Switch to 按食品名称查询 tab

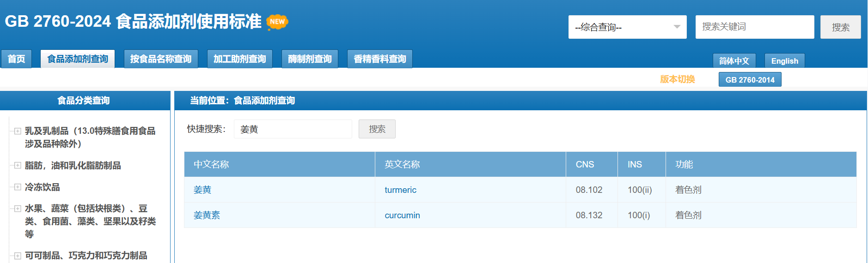160,59
